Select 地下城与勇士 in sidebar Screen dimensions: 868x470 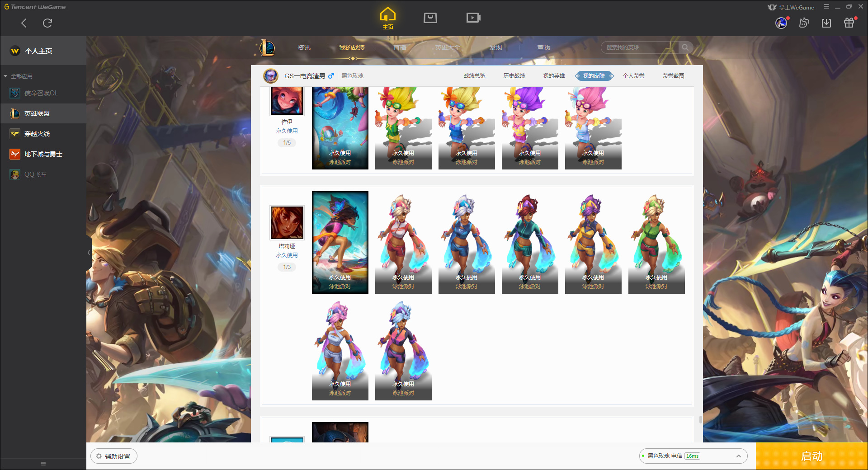point(43,154)
